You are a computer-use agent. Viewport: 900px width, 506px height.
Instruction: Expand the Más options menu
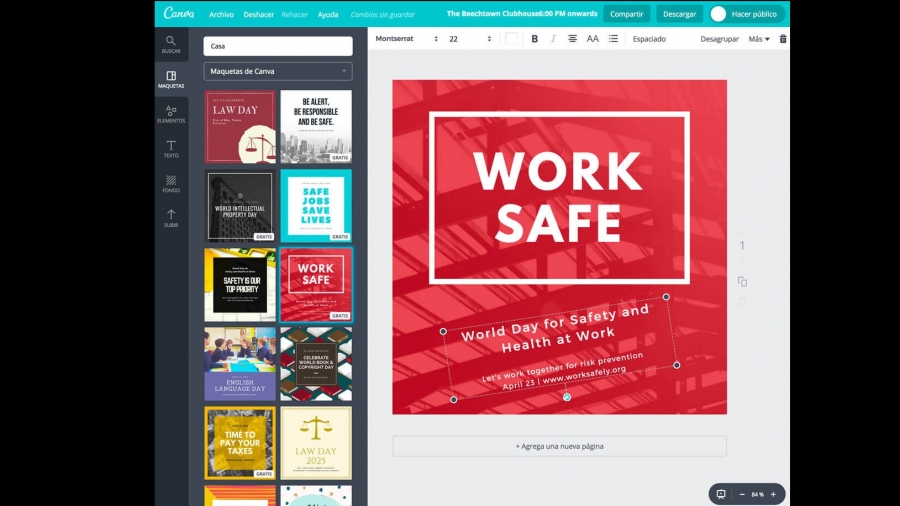tap(759, 39)
